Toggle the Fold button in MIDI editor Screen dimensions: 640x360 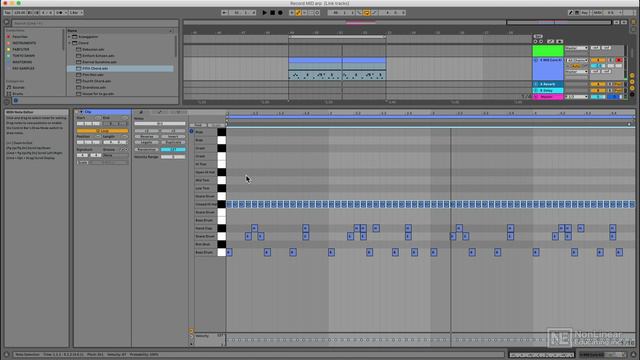[198, 125]
